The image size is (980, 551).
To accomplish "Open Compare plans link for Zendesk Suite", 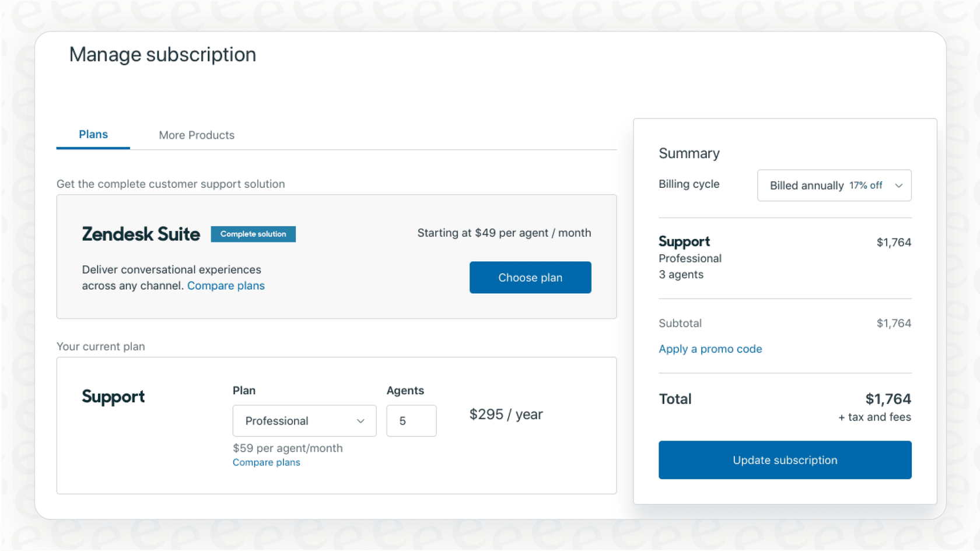I will pos(226,286).
